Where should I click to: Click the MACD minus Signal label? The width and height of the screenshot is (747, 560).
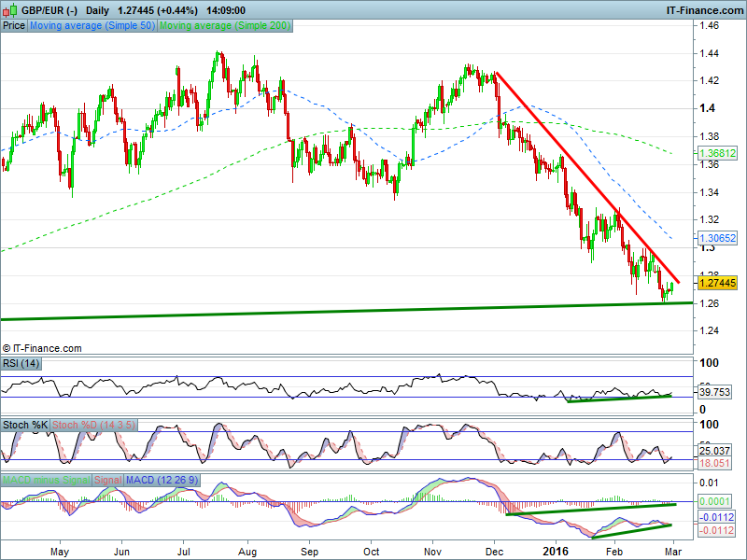click(46, 480)
